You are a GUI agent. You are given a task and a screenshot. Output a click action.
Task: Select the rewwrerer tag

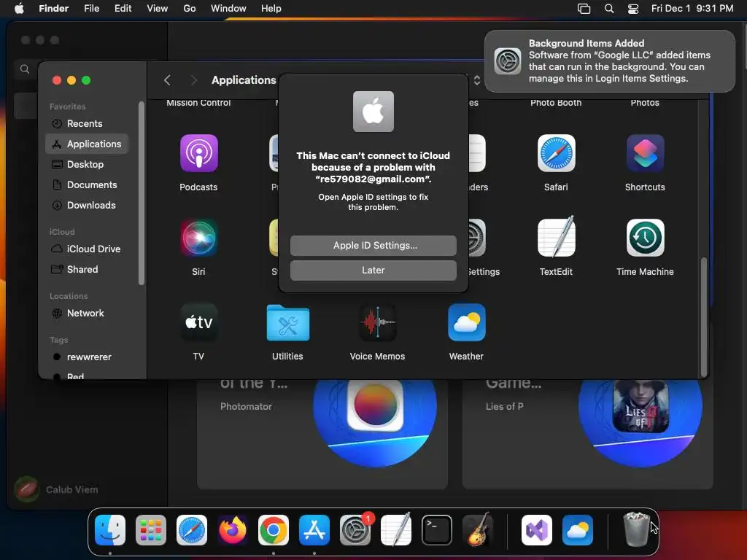tap(87, 357)
